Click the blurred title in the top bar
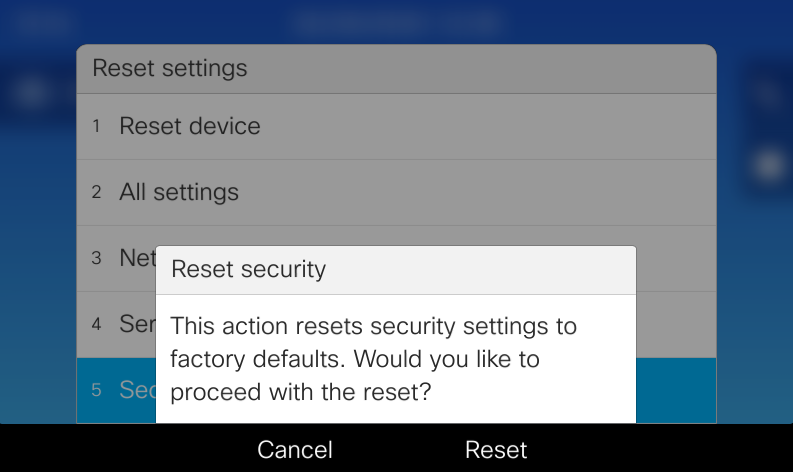The image size is (793, 472). (x=396, y=20)
